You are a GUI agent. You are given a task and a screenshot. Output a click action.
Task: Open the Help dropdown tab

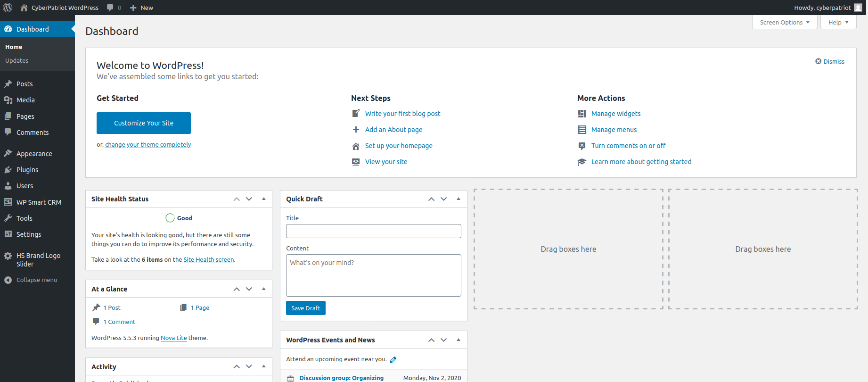(x=838, y=22)
